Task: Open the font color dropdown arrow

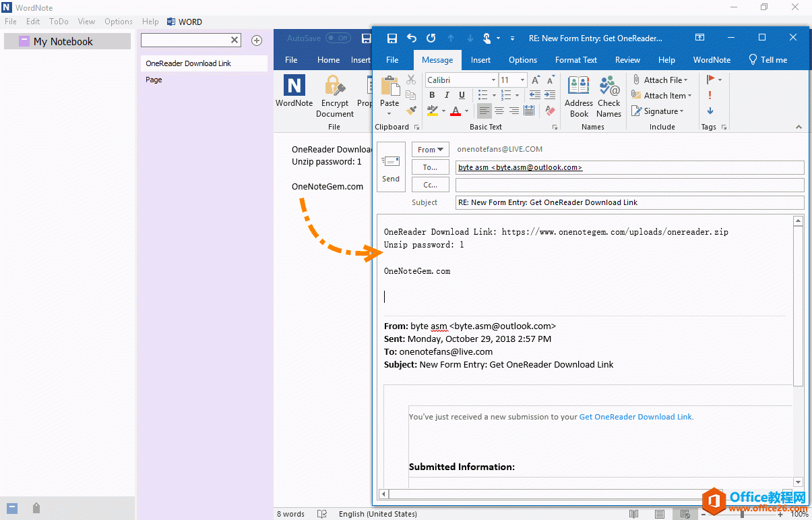Action: 467,111
